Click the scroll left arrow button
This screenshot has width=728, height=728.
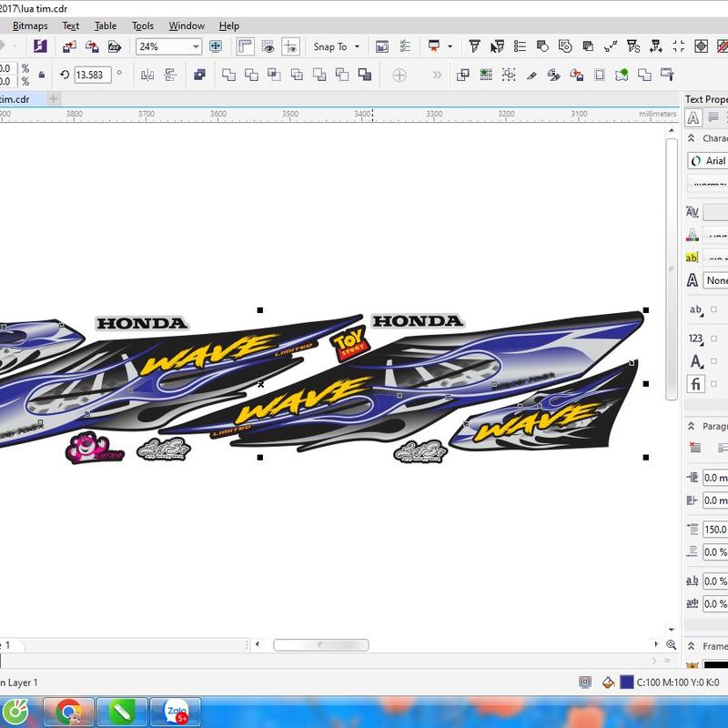click(x=258, y=644)
